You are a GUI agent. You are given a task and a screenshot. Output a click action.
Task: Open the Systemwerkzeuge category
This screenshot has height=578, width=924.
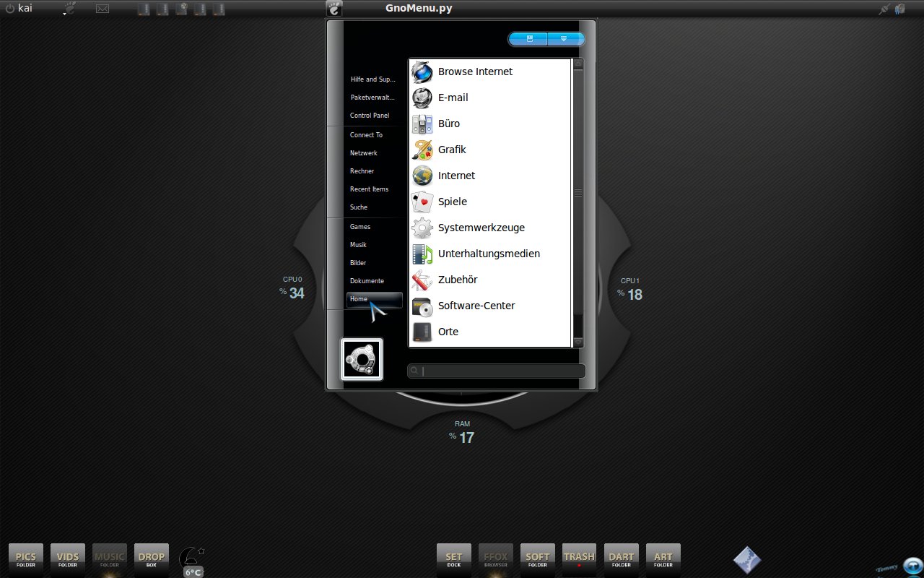tap(490, 228)
